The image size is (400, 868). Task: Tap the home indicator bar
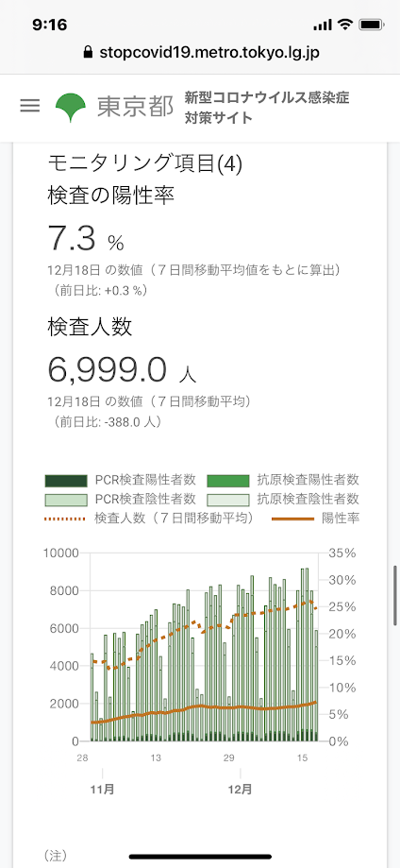200,857
